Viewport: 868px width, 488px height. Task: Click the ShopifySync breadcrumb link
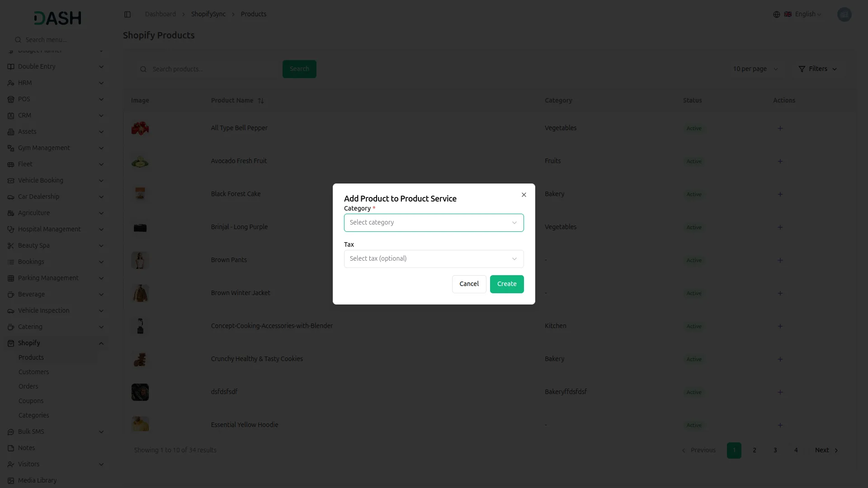[x=208, y=14]
